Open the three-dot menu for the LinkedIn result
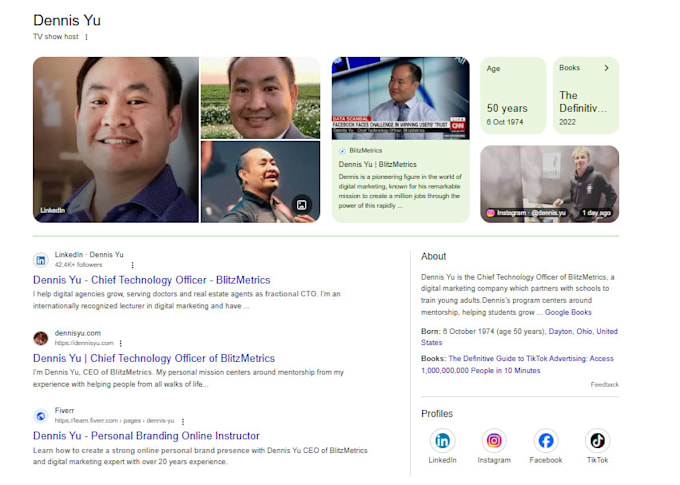 132,265
